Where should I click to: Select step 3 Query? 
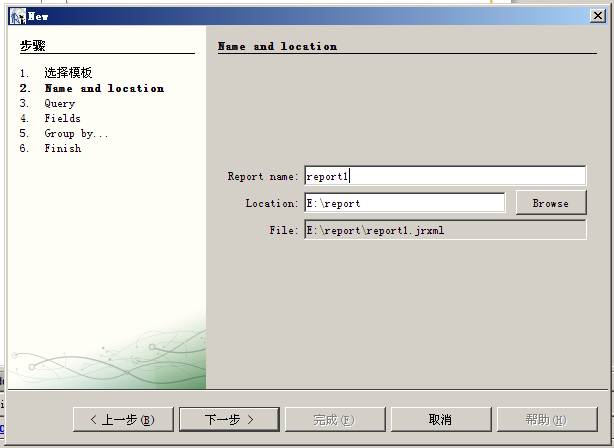point(60,103)
